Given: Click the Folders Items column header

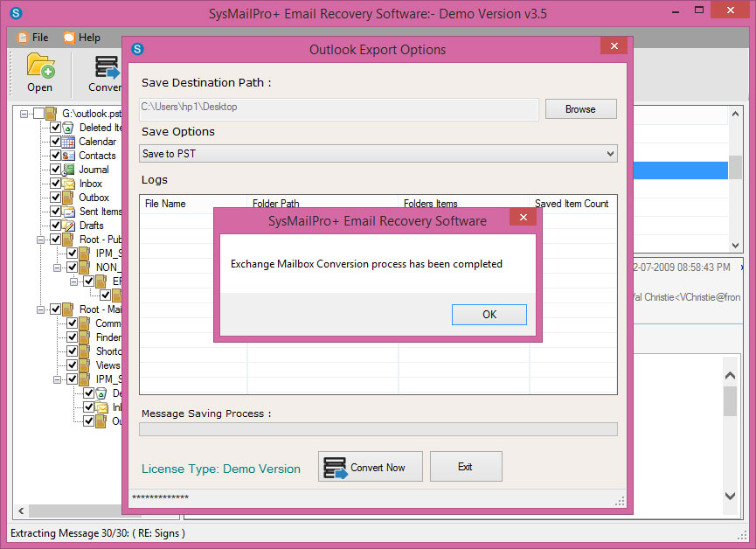Looking at the screenshot, I should [x=464, y=203].
